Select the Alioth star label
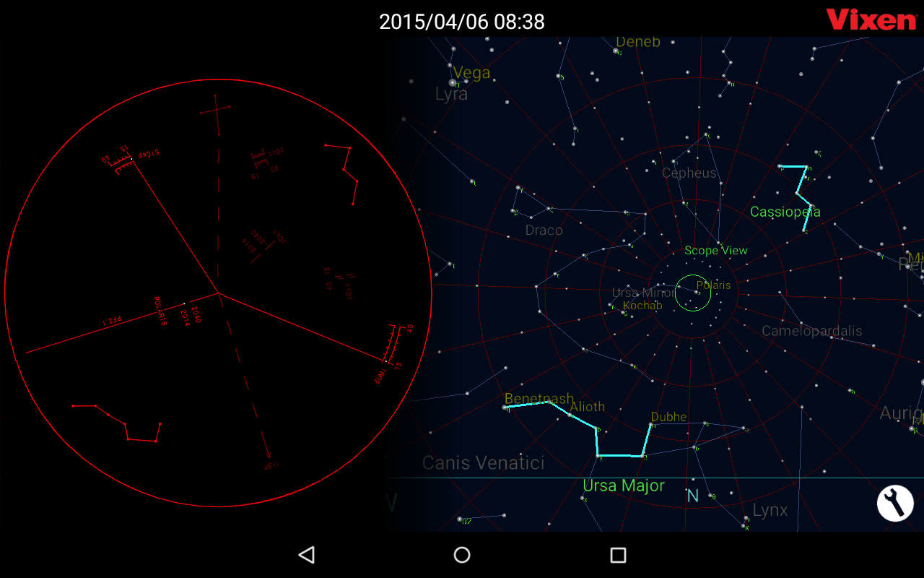Image resolution: width=924 pixels, height=578 pixels. tap(588, 407)
